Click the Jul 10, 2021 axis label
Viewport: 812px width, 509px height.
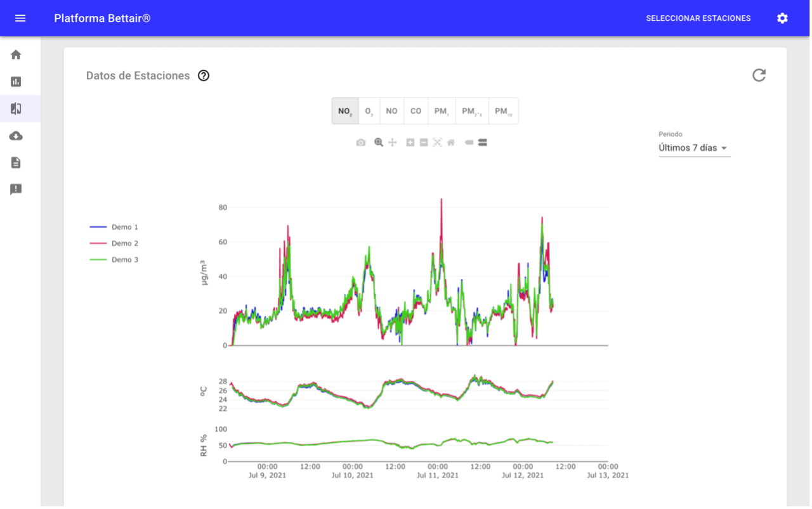click(x=352, y=475)
